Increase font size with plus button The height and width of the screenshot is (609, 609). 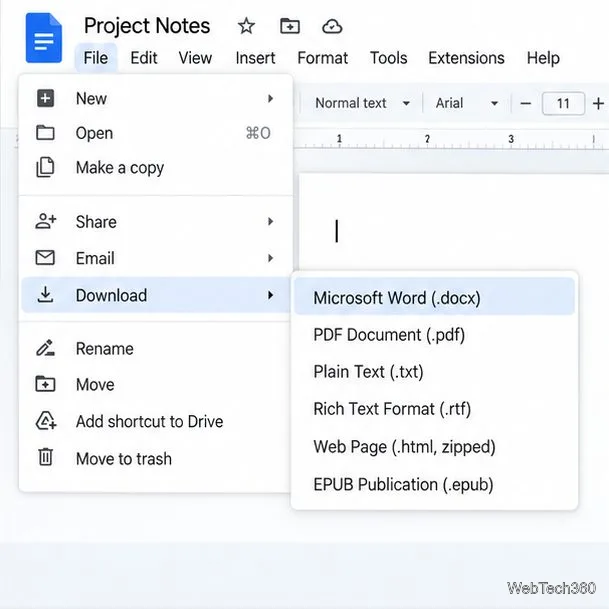coord(598,103)
